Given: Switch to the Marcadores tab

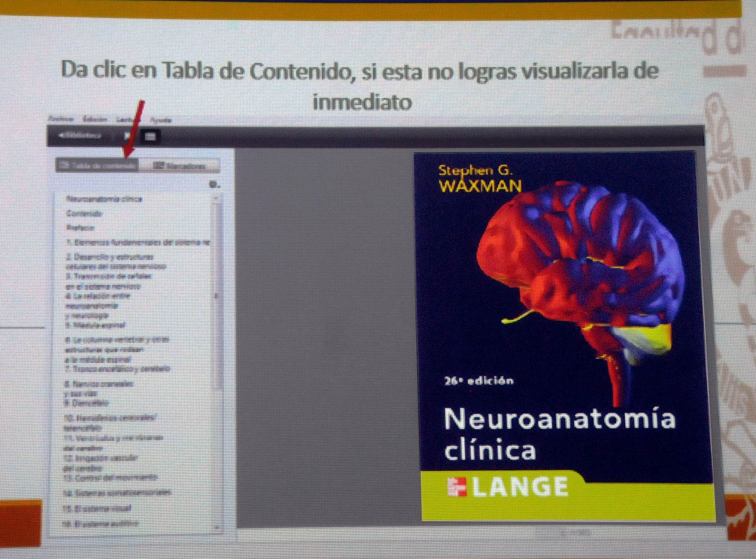Looking at the screenshot, I should coord(180,166).
